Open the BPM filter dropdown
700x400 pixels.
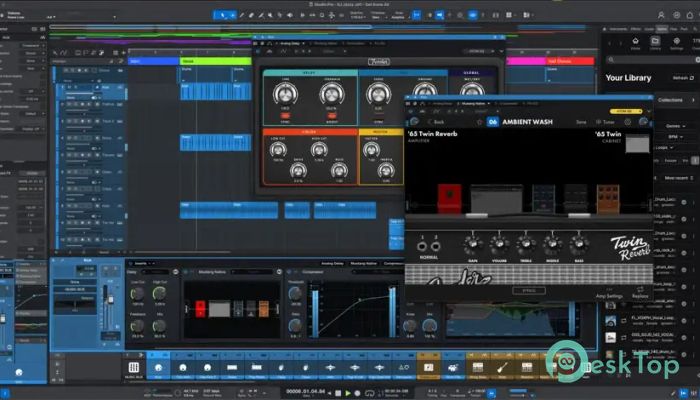[x=675, y=137]
